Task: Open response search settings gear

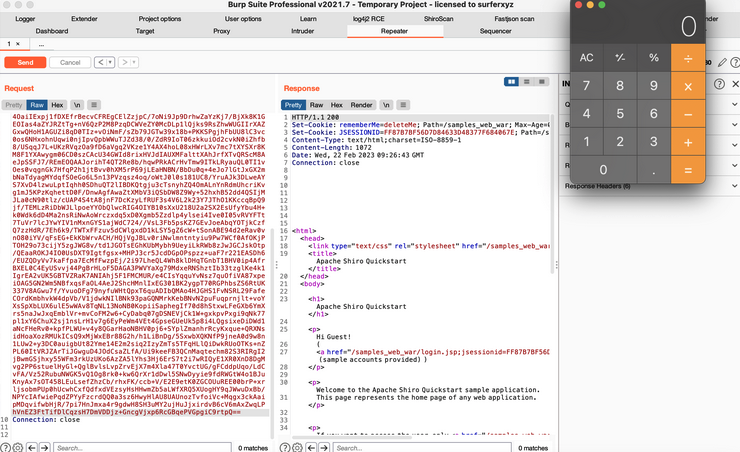Action: tap(297, 447)
